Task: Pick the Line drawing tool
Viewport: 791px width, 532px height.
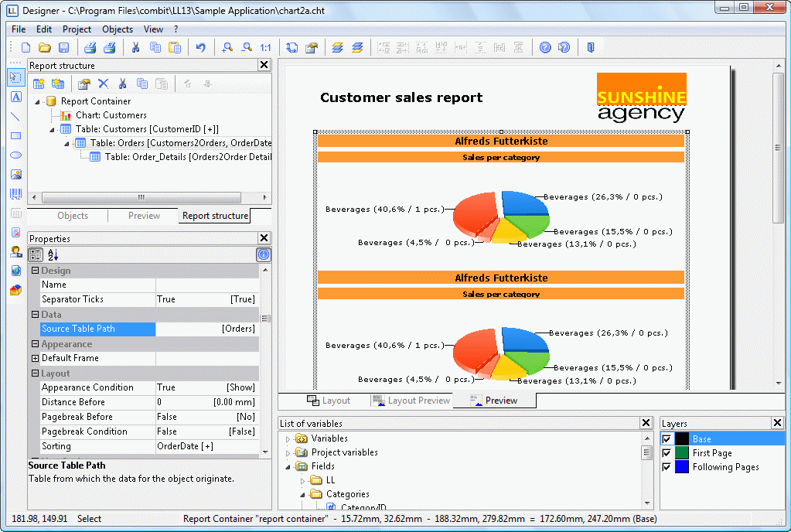Action: coord(15,116)
